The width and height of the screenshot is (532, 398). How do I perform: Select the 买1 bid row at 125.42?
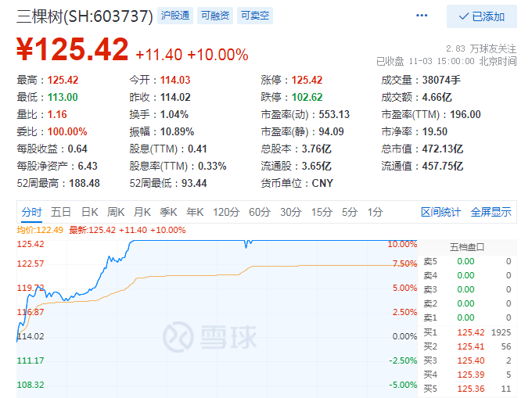tap(467, 332)
